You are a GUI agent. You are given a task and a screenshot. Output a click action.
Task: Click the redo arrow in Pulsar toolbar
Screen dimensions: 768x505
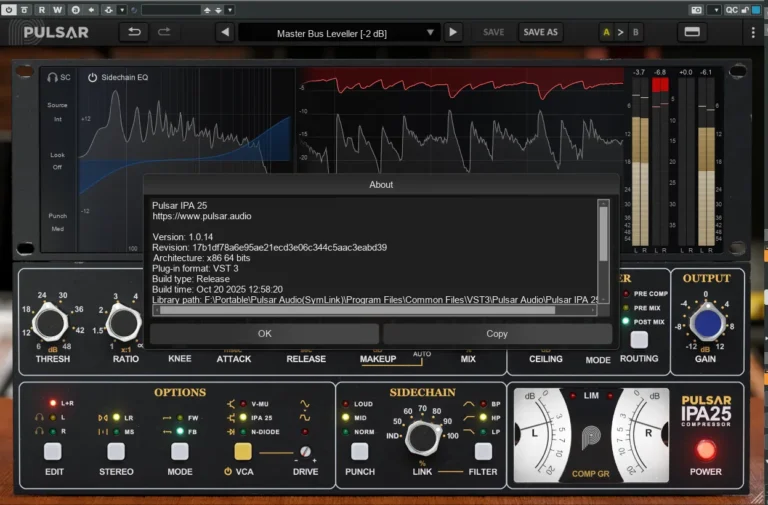coord(164,32)
